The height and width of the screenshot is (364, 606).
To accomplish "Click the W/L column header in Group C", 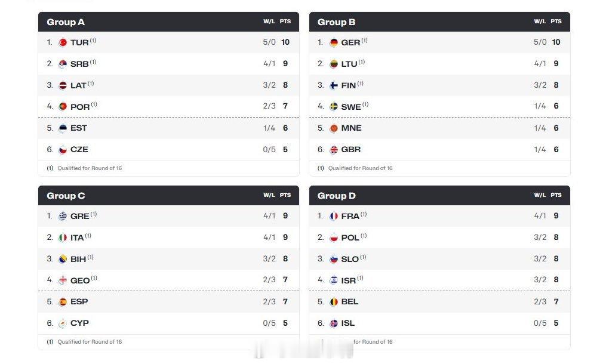I will tap(269, 195).
